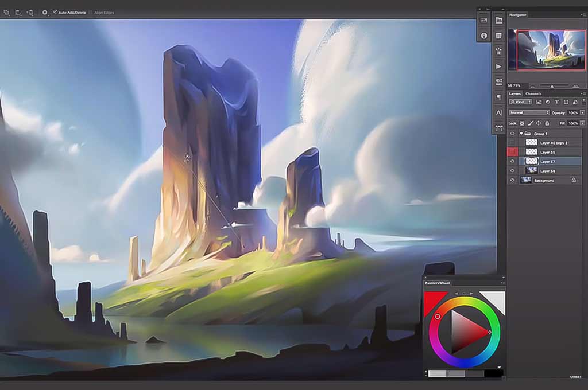
Task: Select the Layer 56 thumbnail
Action: click(x=531, y=171)
